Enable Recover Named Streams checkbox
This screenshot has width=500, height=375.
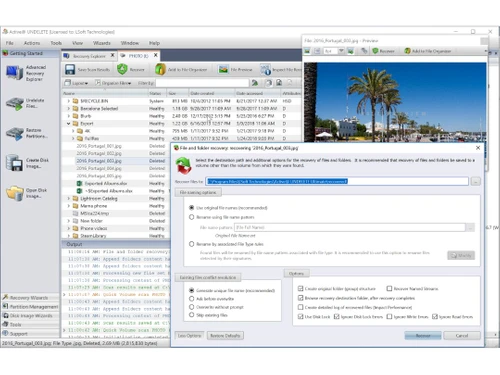click(389, 288)
